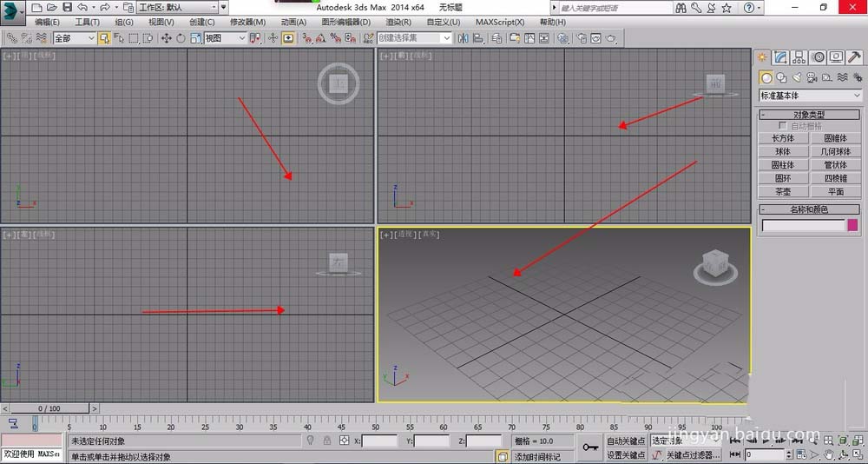Toggle 自动关键点 auto key mode

tap(626, 441)
